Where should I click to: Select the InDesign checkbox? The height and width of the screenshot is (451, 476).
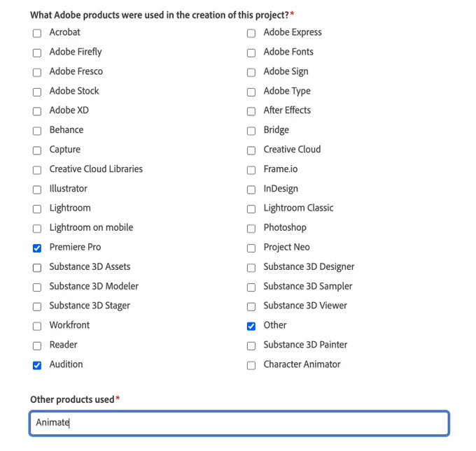pos(251,189)
